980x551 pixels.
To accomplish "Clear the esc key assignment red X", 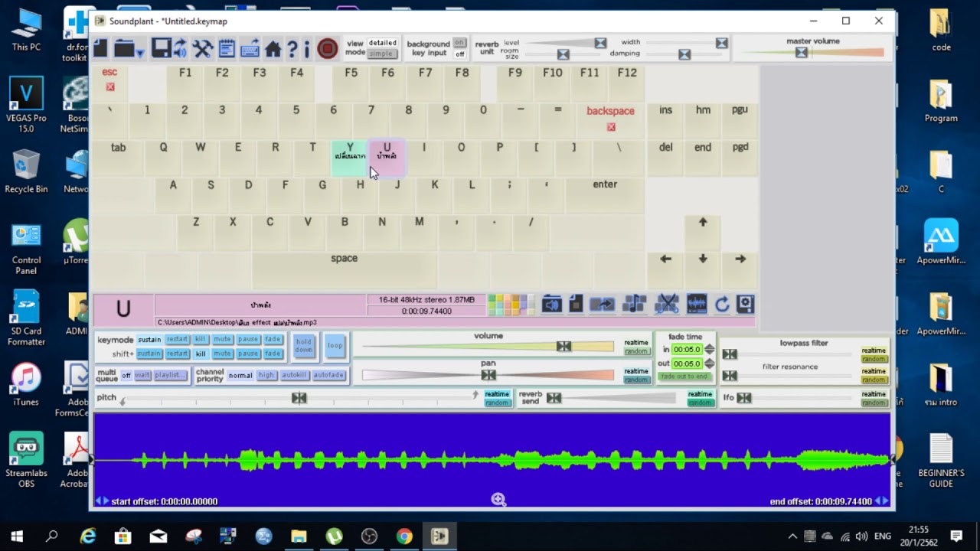I will tap(110, 87).
